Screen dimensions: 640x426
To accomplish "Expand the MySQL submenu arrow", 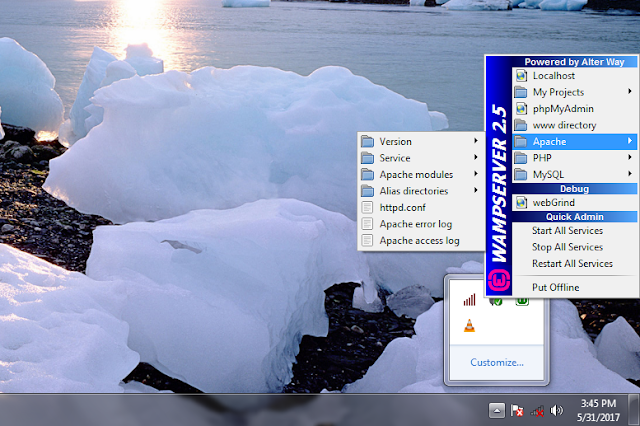I will (630, 174).
